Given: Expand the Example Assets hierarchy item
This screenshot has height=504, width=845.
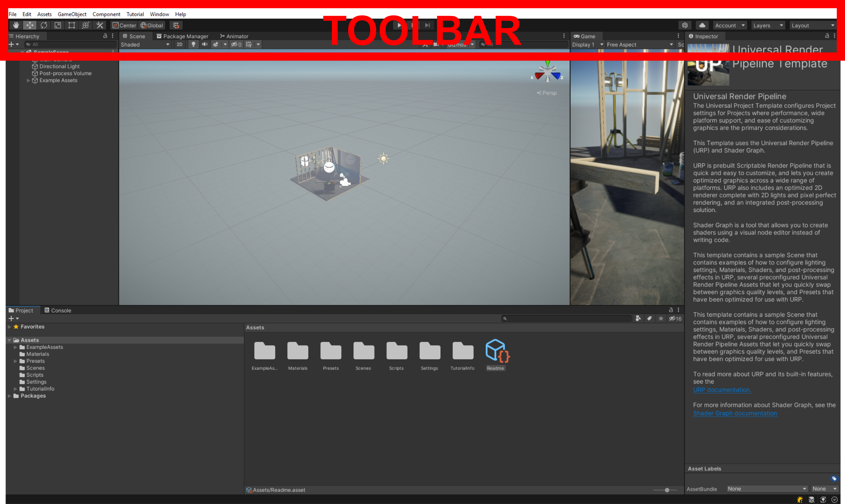Looking at the screenshot, I should pyautogui.click(x=28, y=80).
